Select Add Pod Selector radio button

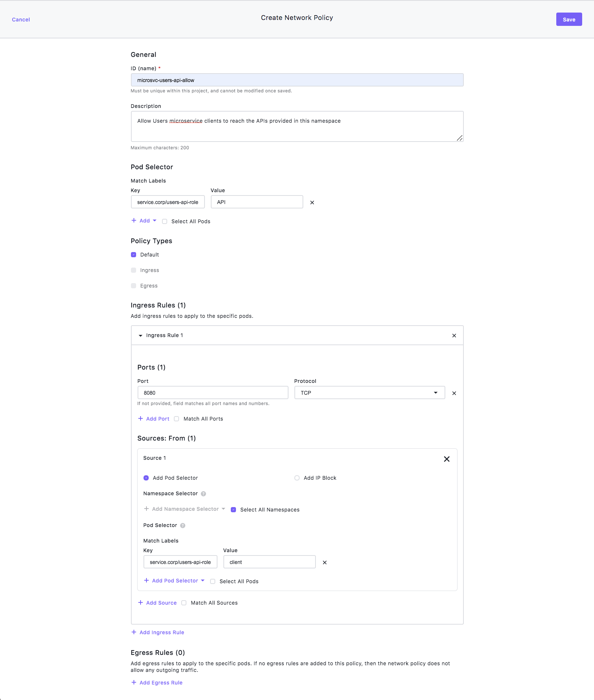tap(146, 478)
